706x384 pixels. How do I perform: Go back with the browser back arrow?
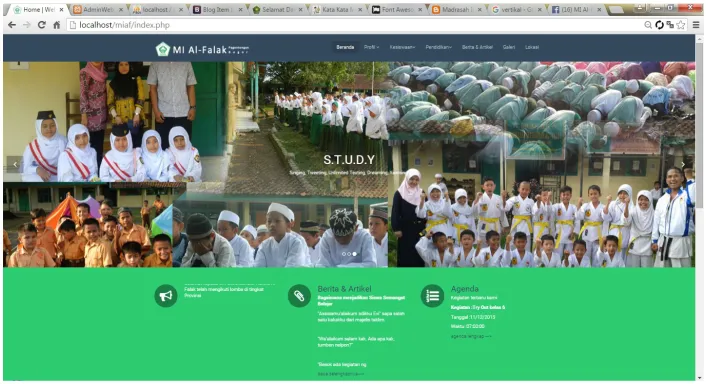(x=12, y=25)
